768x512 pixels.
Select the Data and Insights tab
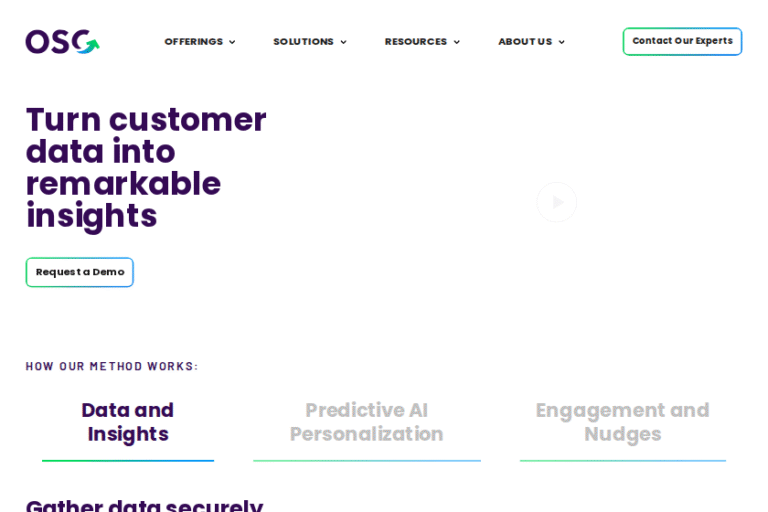click(128, 422)
